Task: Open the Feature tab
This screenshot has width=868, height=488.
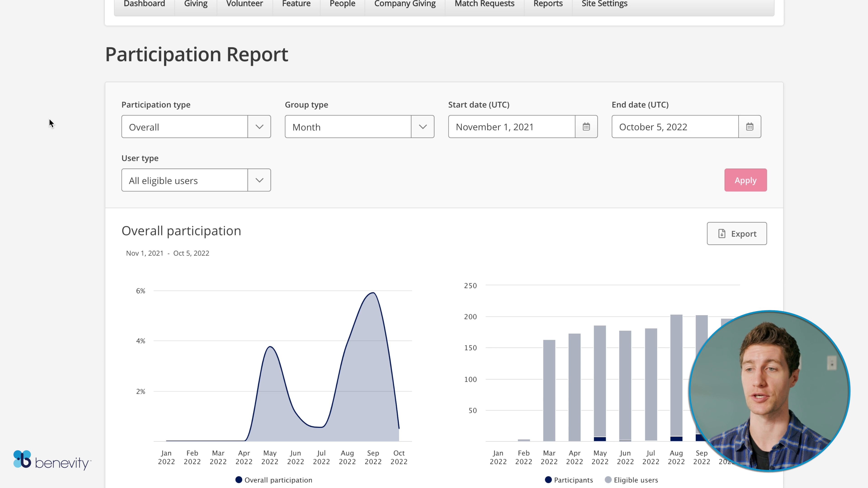Action: [x=296, y=4]
